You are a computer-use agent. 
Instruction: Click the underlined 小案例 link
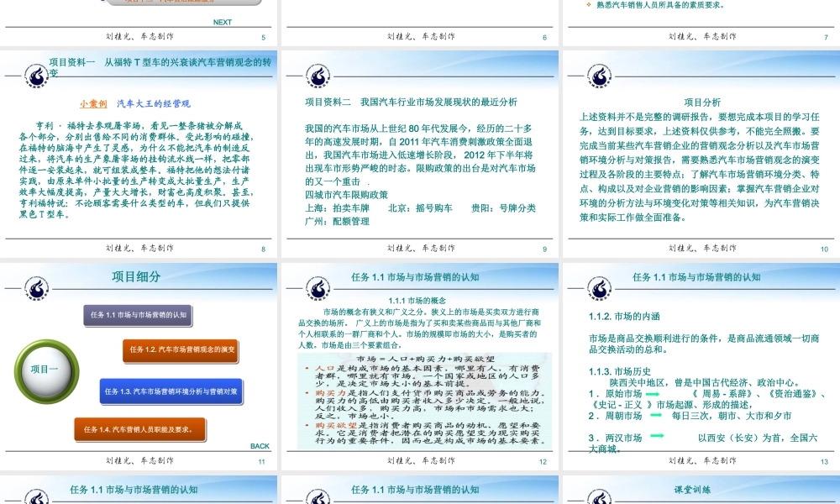[94, 104]
